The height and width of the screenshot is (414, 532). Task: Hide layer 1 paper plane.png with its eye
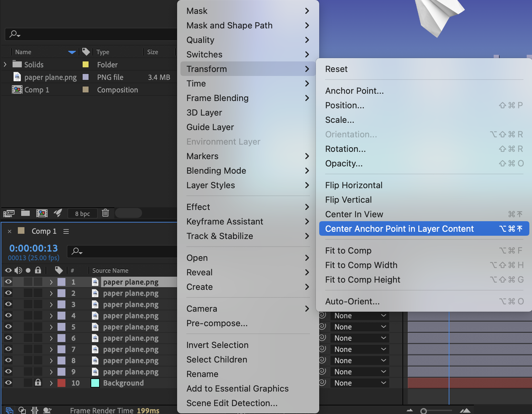click(8, 282)
